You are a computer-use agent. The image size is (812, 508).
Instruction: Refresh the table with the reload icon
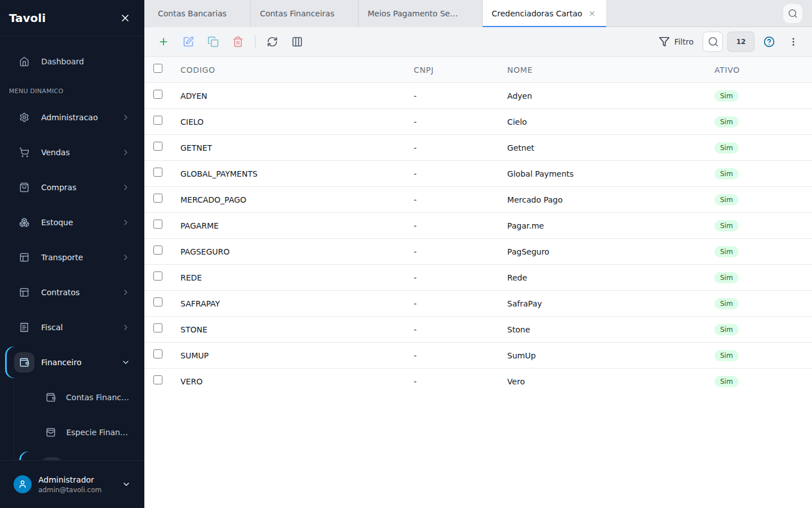pos(272,42)
